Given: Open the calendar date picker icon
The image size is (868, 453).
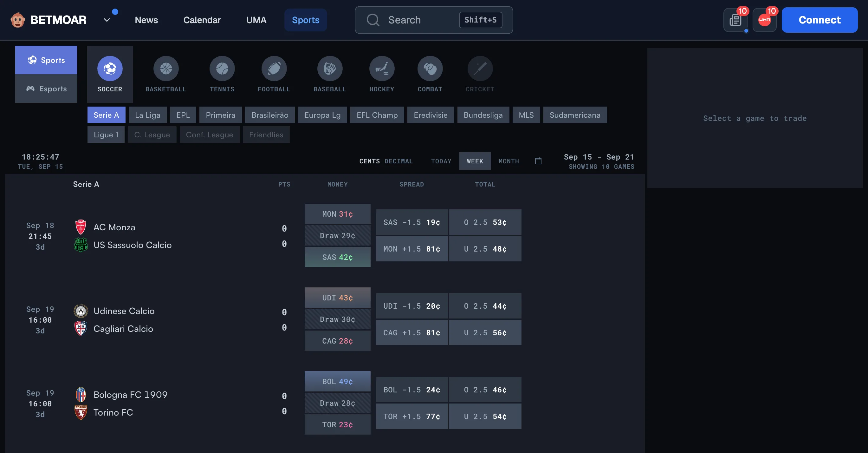Looking at the screenshot, I should [x=538, y=161].
